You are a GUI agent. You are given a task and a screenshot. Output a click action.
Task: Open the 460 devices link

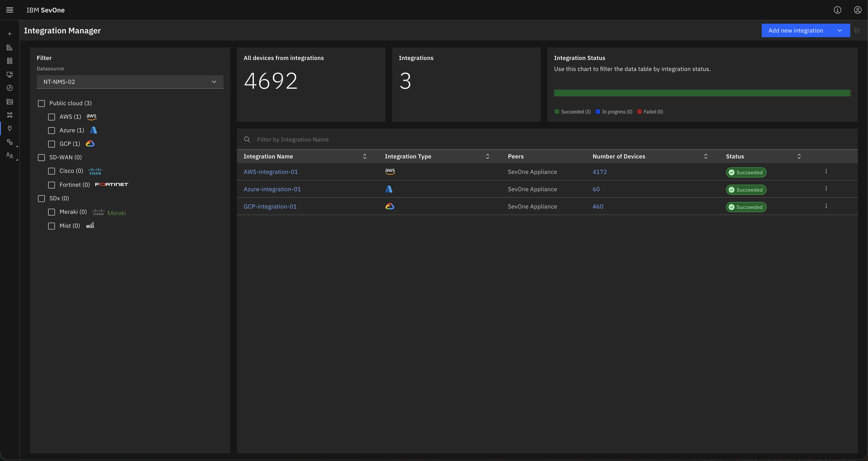coord(598,207)
